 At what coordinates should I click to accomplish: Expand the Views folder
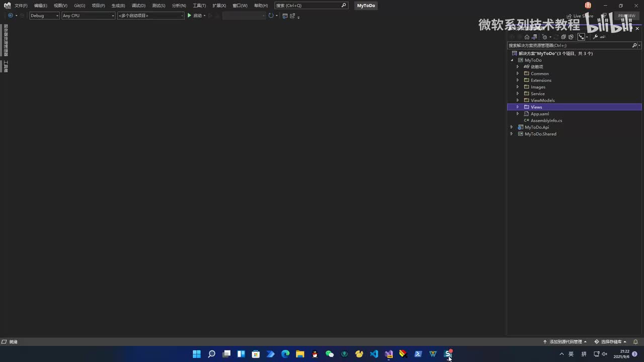click(x=518, y=107)
